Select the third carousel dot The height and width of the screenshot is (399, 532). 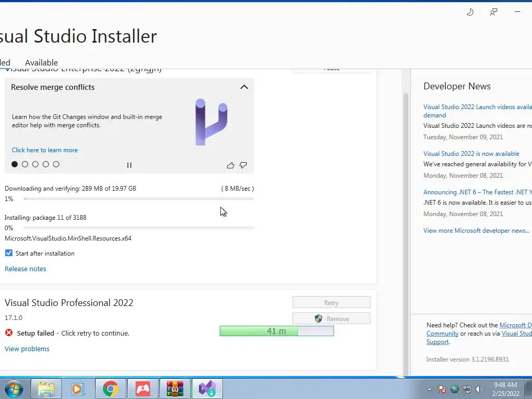click(35, 164)
